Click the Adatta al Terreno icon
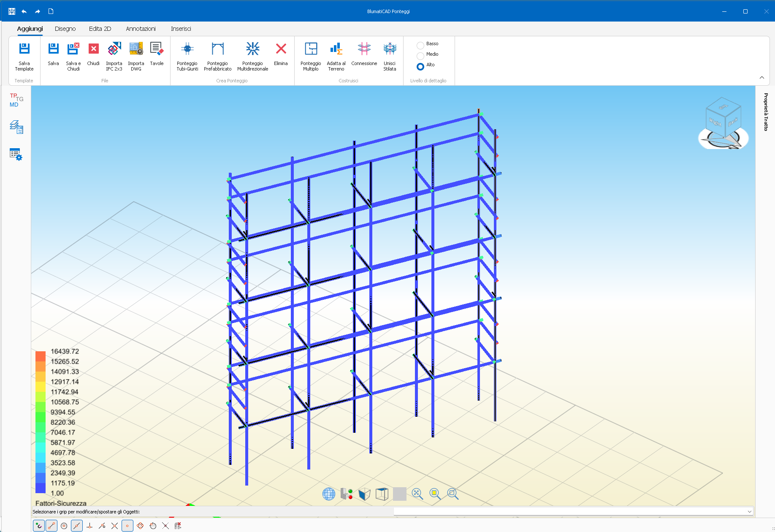775x532 pixels. tap(336, 49)
